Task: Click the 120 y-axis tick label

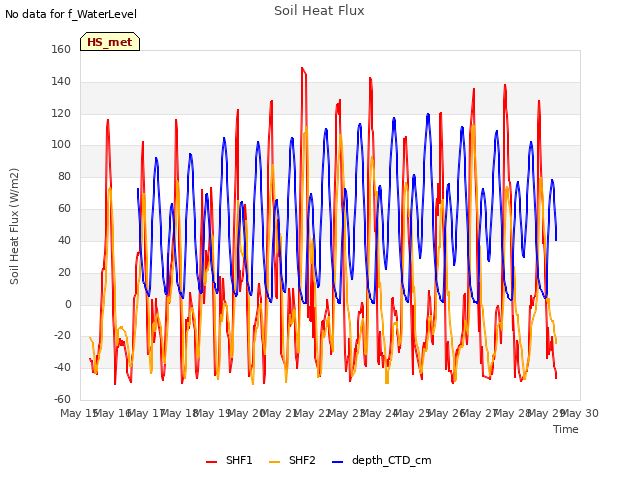Action: 61,113
